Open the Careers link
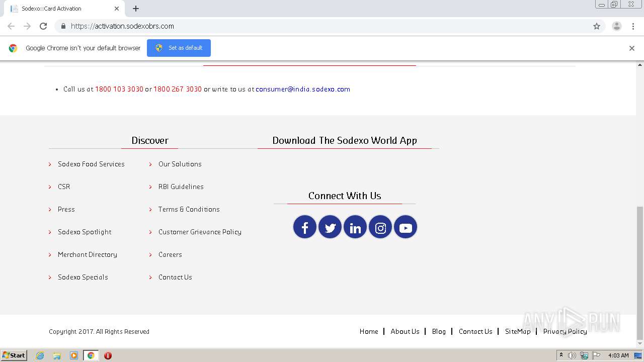The width and height of the screenshot is (644, 362). coord(170,254)
